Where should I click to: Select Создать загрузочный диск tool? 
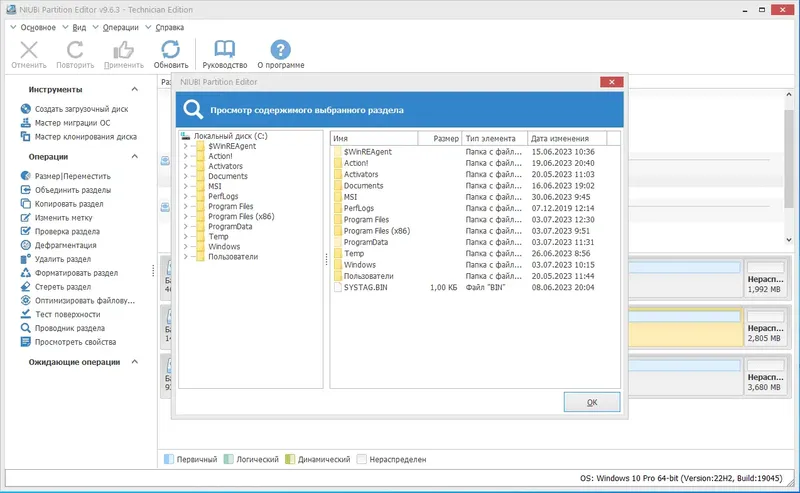74,109
